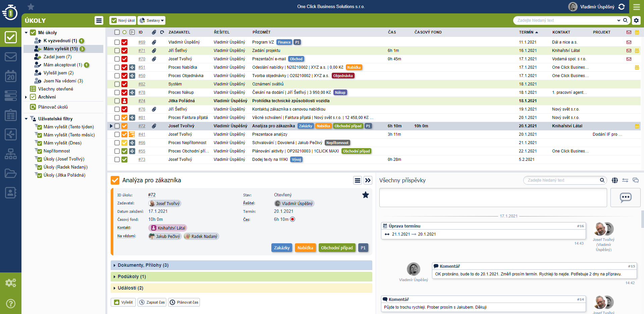Check the row checkbox for task #82
644x314 pixels.
[117, 84]
